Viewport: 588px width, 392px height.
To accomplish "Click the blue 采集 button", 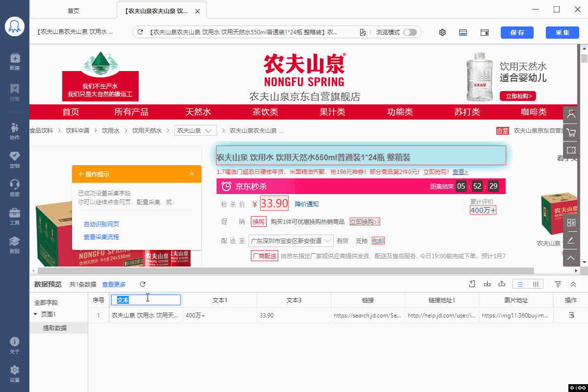I will tap(562, 32).
